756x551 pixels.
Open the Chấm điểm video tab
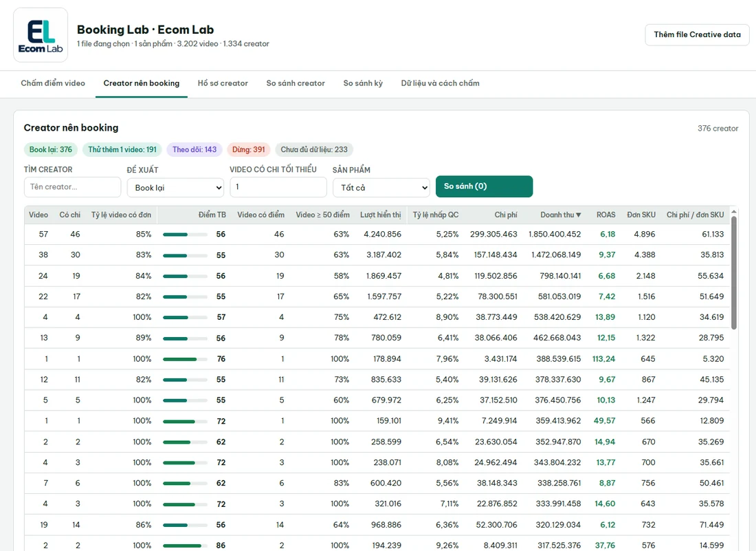coord(53,83)
